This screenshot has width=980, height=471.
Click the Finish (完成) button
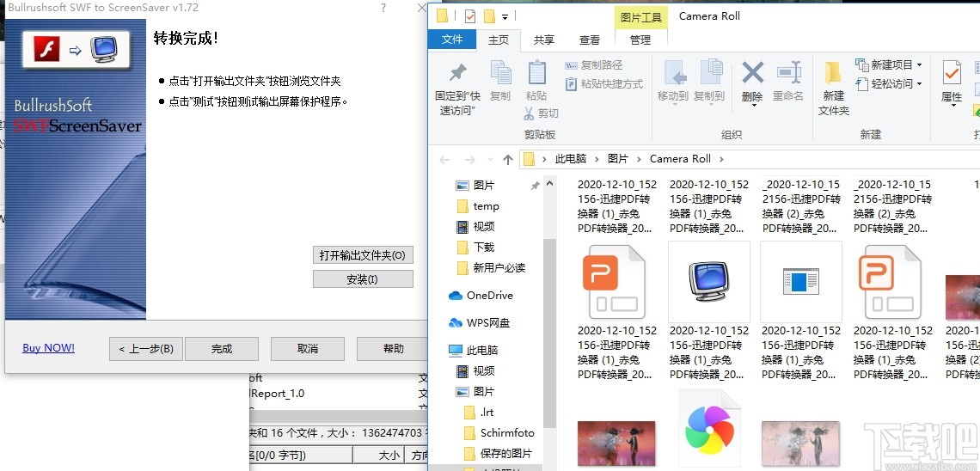click(x=222, y=349)
